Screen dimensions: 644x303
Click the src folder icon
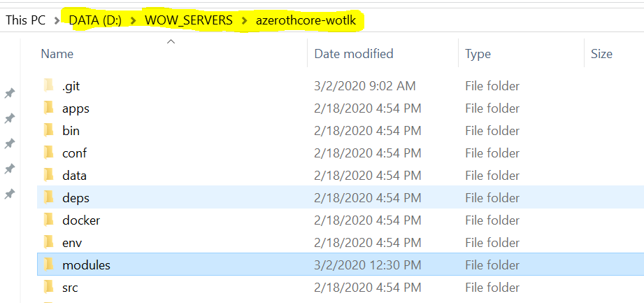pyautogui.click(x=48, y=288)
